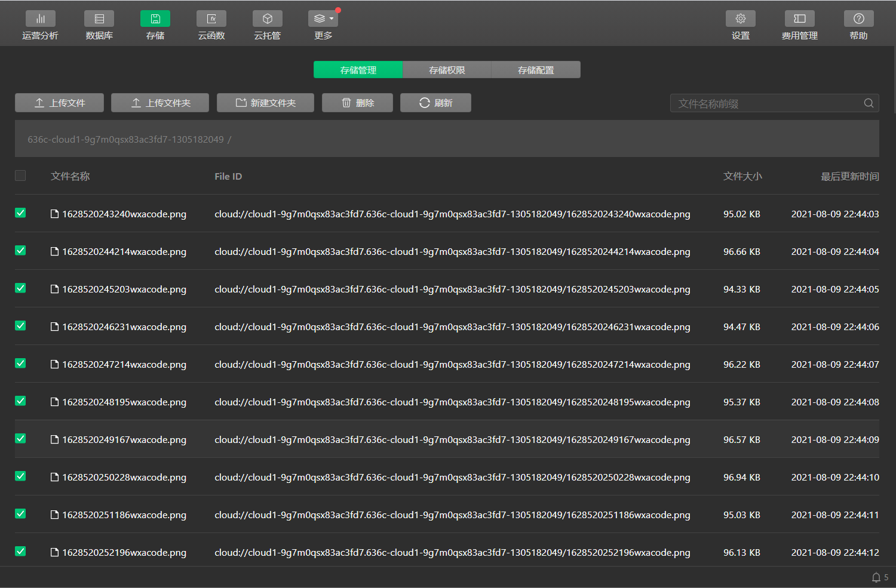Viewport: 896px width, 588px height.
Task: Uncheck the 1628520243240wxacode.png checkbox
Action: (20, 213)
